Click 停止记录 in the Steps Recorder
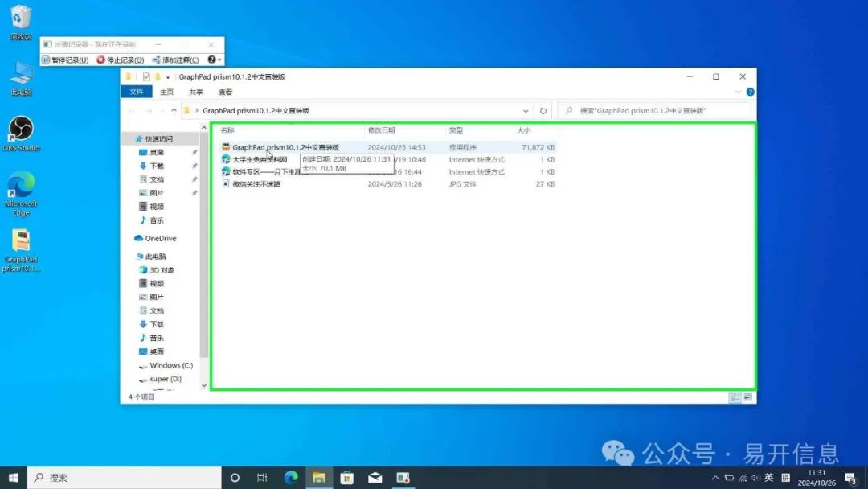 tap(120, 60)
